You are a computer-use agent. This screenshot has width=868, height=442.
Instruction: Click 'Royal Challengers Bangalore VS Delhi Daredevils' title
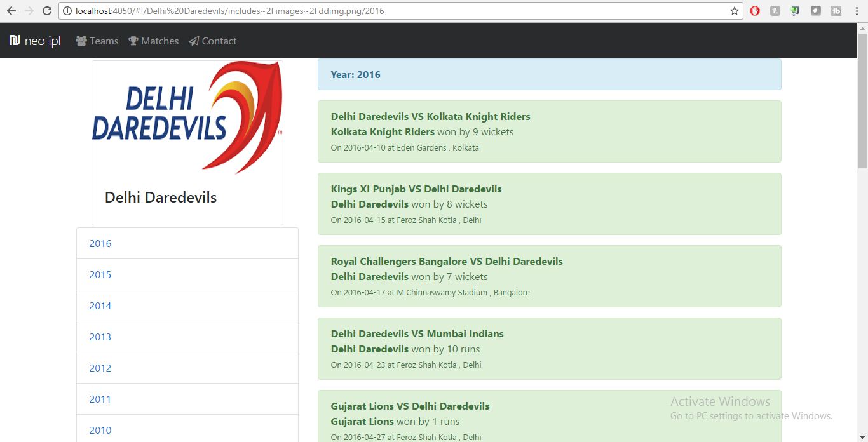[447, 261]
